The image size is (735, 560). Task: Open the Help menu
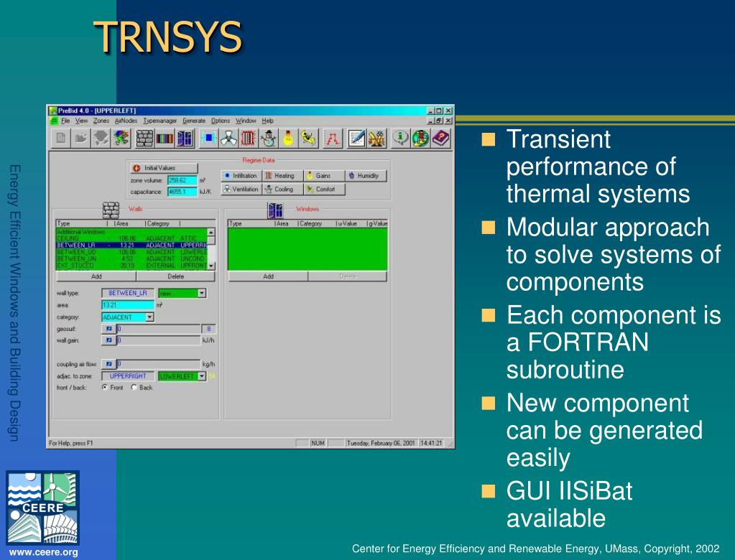click(267, 121)
